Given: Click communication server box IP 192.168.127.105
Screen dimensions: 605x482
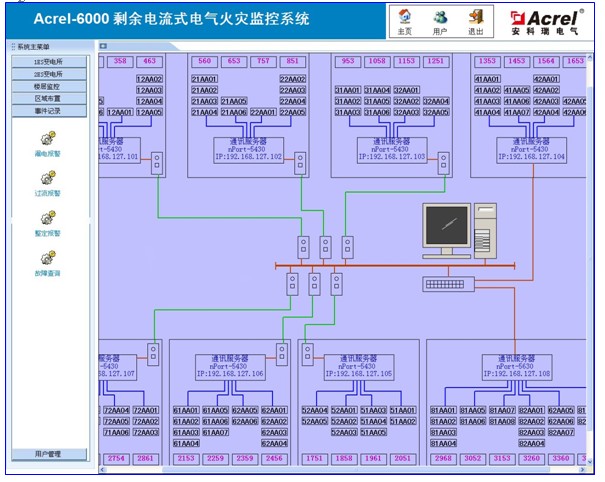Looking at the screenshot, I should coord(359,367).
